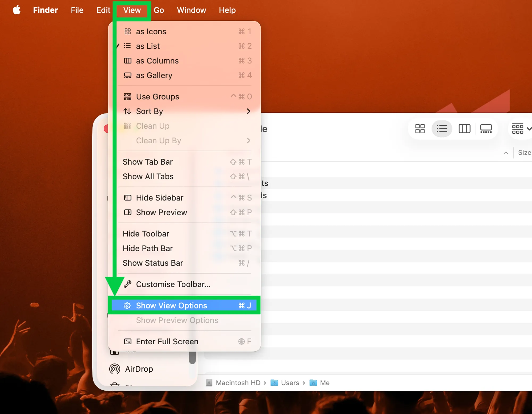Click the sidebar scrollbar handle
Screen dimensions: 532x414
point(192,357)
